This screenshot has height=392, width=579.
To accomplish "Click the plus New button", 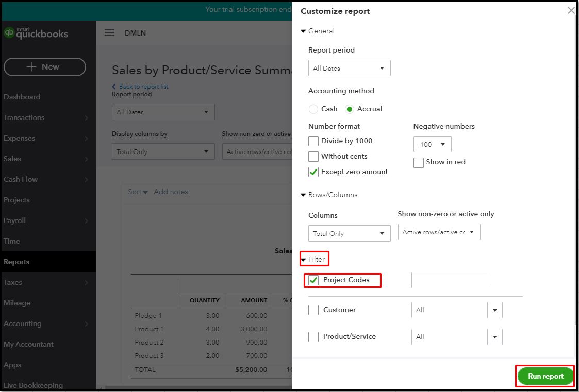I will tap(44, 67).
